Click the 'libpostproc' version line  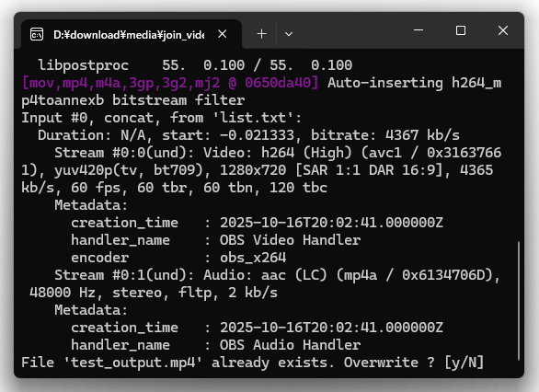tap(195, 65)
